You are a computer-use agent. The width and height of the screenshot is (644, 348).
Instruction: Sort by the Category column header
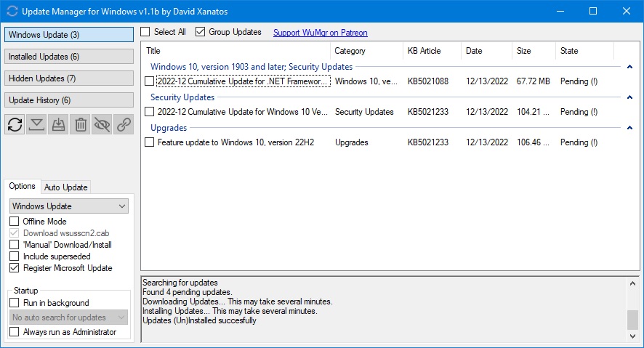point(367,51)
